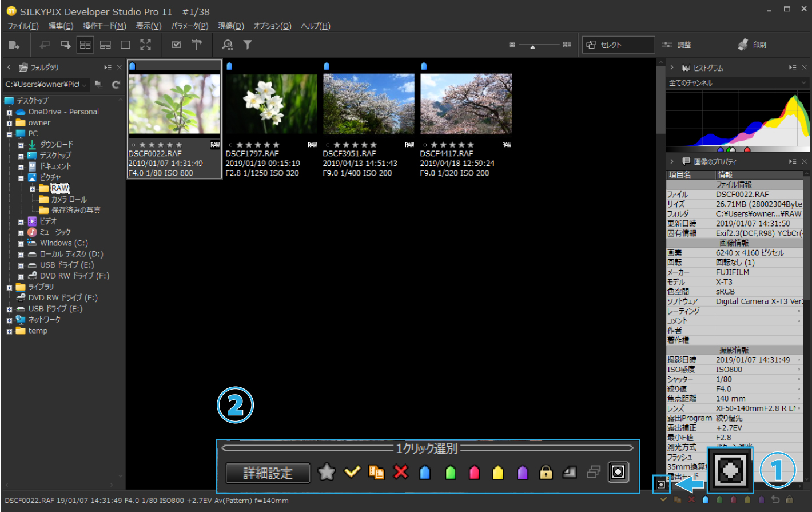Click the folder icon beside path field

coord(99,85)
